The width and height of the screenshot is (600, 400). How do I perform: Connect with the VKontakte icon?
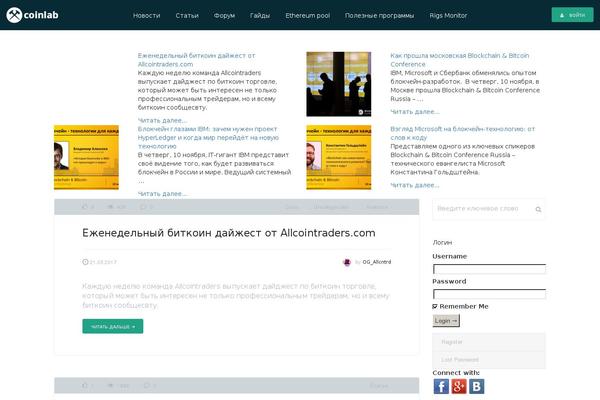(476, 386)
